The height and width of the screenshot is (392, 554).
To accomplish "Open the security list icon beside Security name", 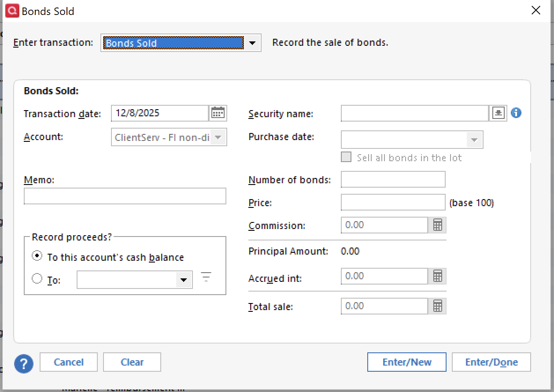I will click(x=498, y=113).
